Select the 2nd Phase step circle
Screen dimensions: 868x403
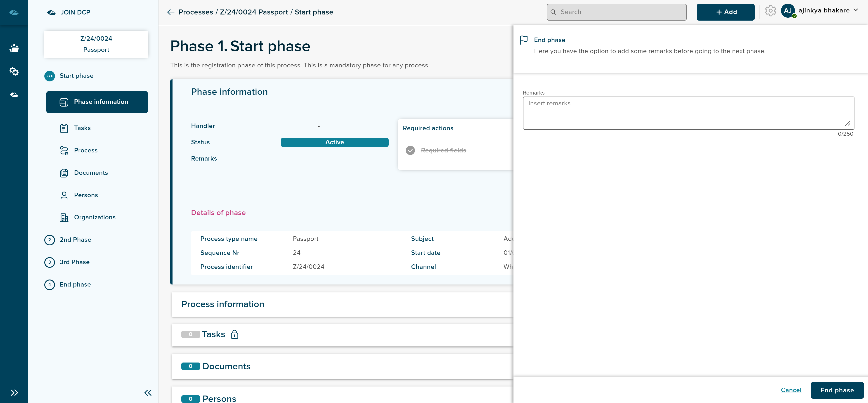click(x=50, y=240)
